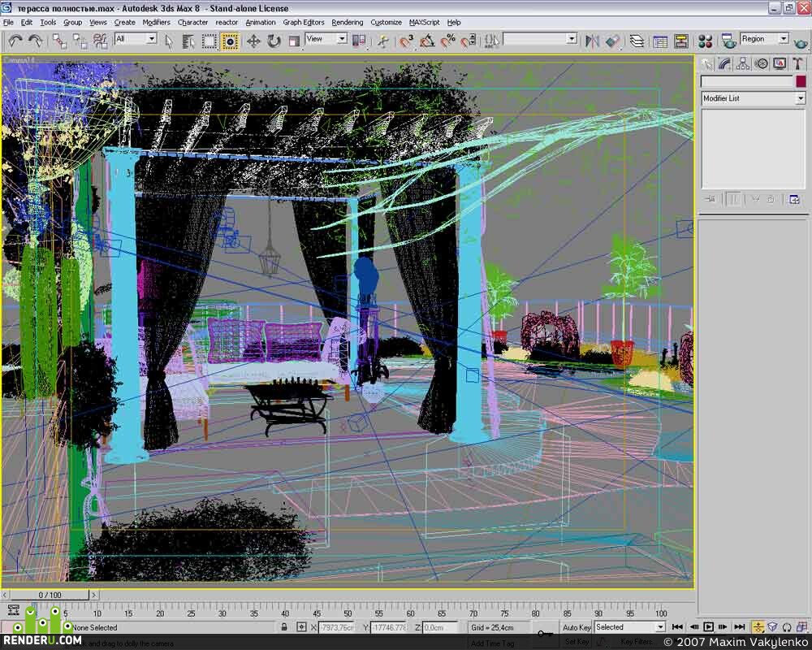Toggle the Auto Key button
Screen dimensions: 812x650
577,627
